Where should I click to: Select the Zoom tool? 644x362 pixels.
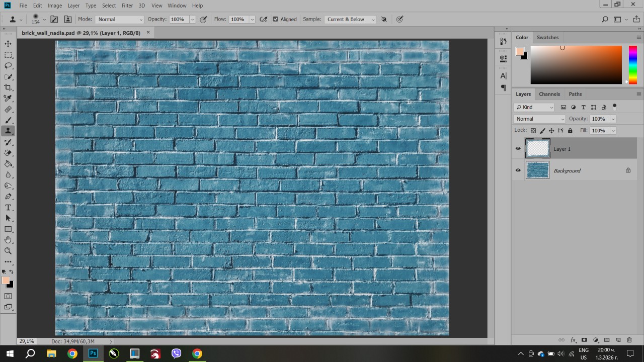click(x=8, y=251)
